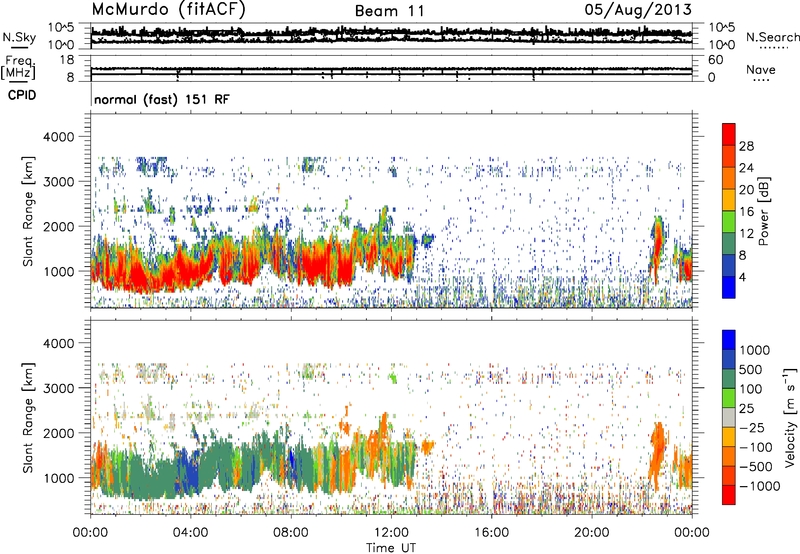Click the N.Search legend label
Screen dimensions: 800x554
coord(772,37)
